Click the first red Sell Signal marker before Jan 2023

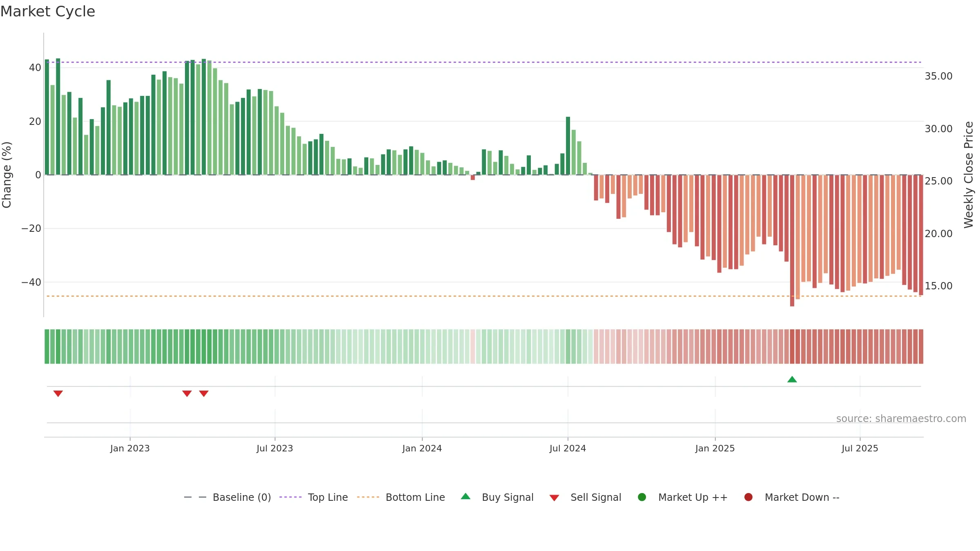coord(58,393)
